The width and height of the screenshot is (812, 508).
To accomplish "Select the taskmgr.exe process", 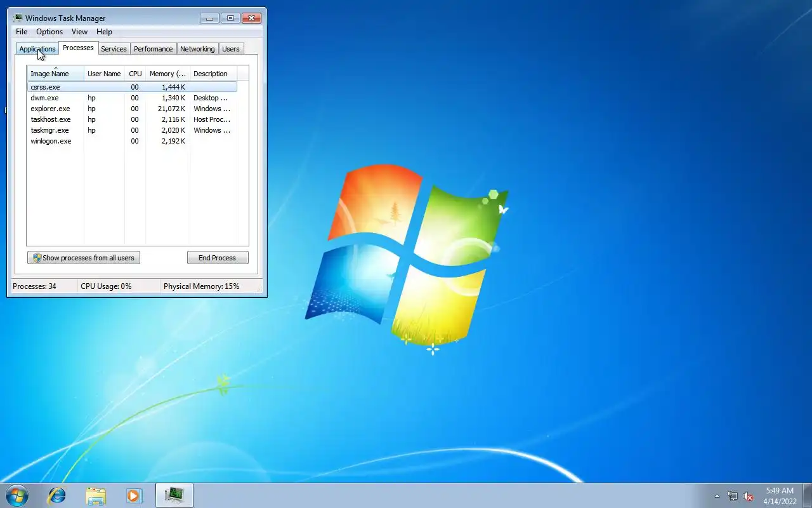I will (x=132, y=130).
